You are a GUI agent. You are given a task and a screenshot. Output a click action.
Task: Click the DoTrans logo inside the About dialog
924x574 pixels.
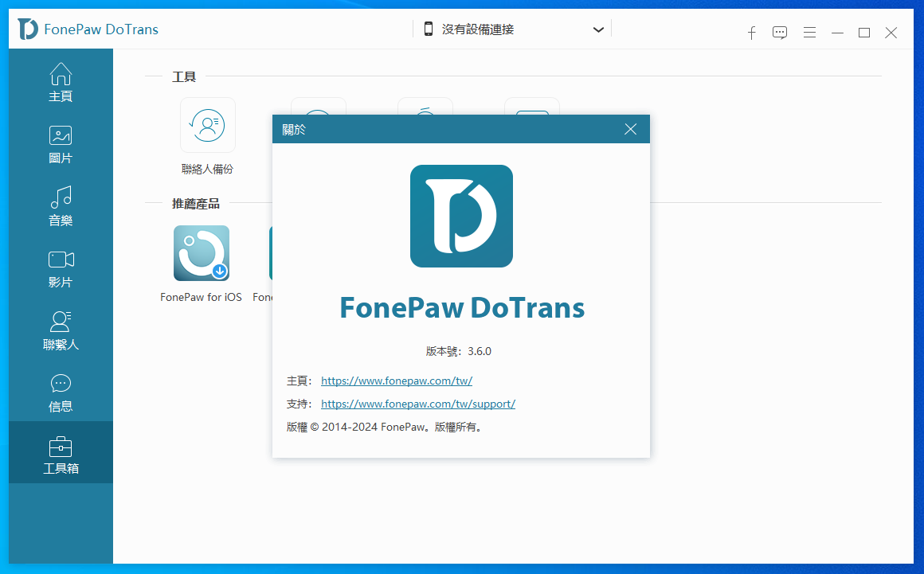[x=461, y=216]
